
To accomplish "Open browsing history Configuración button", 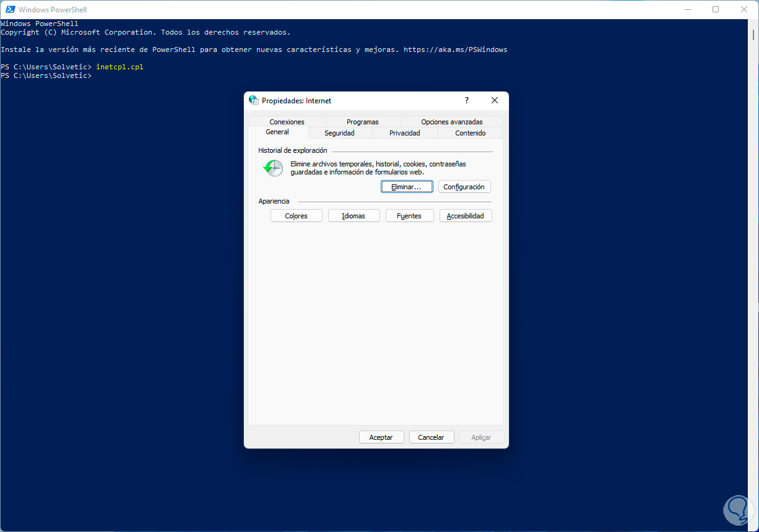I will click(464, 187).
